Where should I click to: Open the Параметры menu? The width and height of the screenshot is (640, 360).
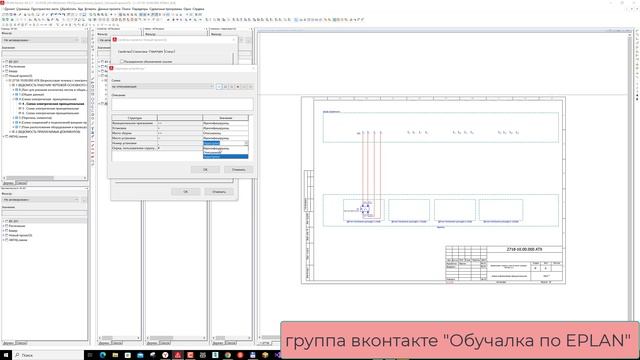coord(140,9)
